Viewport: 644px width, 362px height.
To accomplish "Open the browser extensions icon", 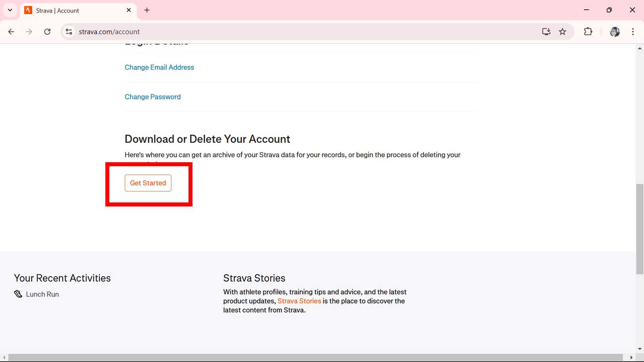I will pyautogui.click(x=588, y=32).
